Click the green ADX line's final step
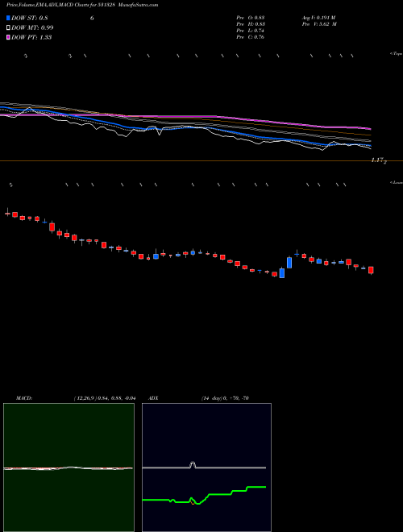403x532 pixels. [x=256, y=487]
